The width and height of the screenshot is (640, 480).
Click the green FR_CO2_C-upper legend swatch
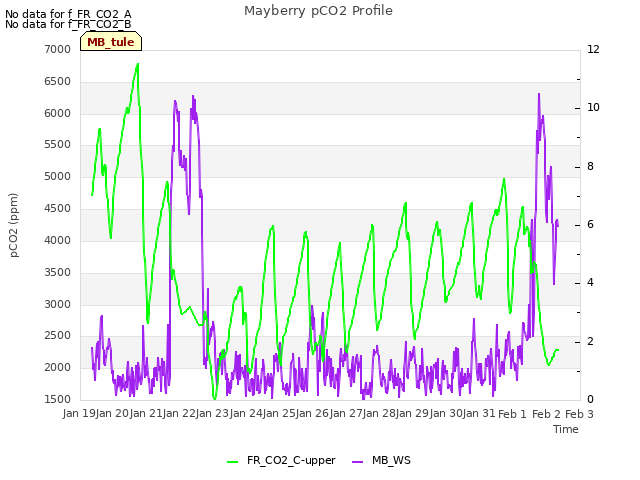tap(233, 461)
